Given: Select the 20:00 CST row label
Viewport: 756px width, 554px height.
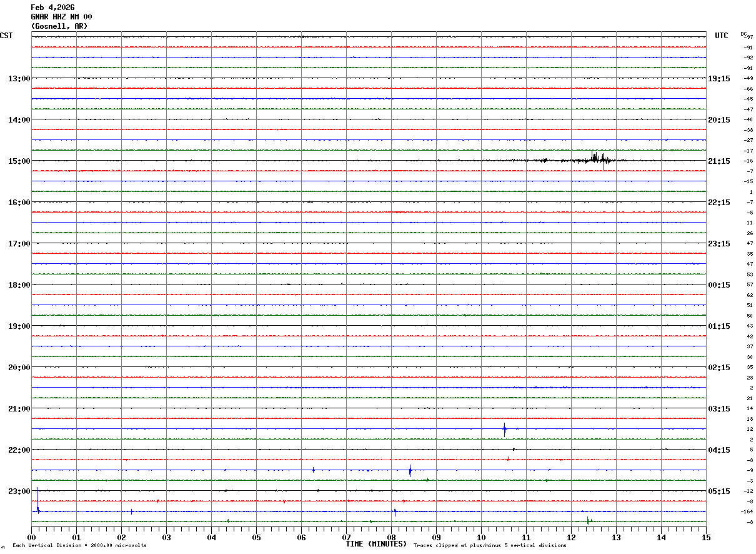Looking at the screenshot, I should (19, 368).
